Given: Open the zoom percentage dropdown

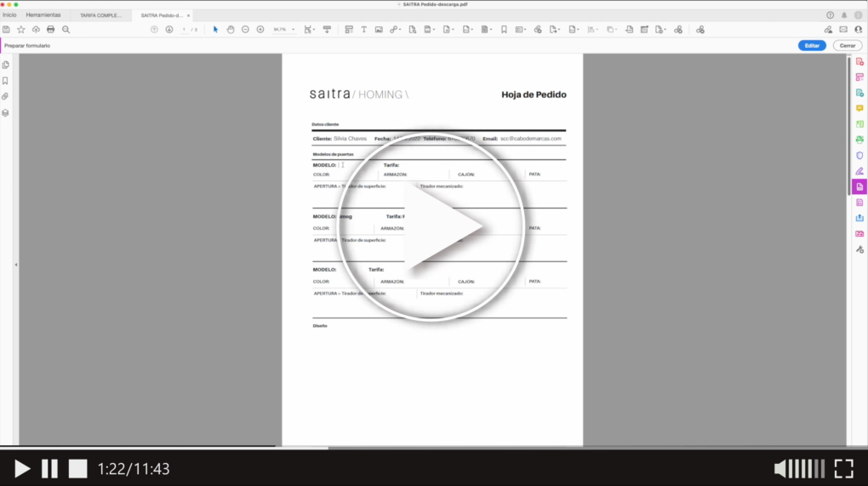Looking at the screenshot, I should [294, 29].
